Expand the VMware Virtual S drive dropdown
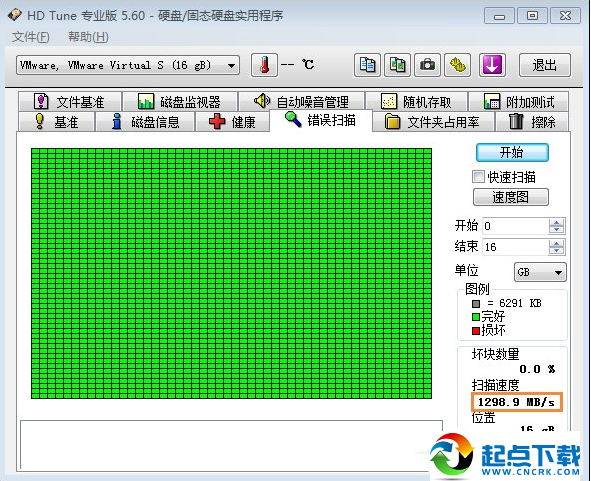 coord(231,66)
